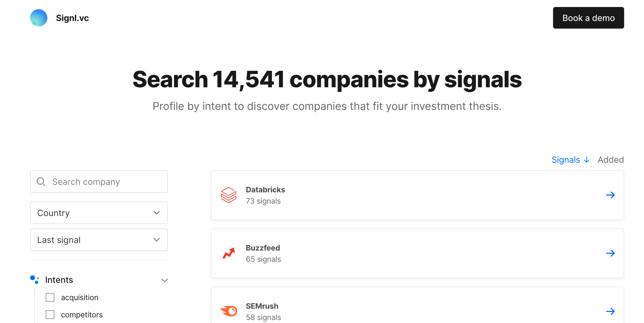This screenshot has height=323, width=644.
Task: Check the competitors intent checkbox
Action: (50, 315)
